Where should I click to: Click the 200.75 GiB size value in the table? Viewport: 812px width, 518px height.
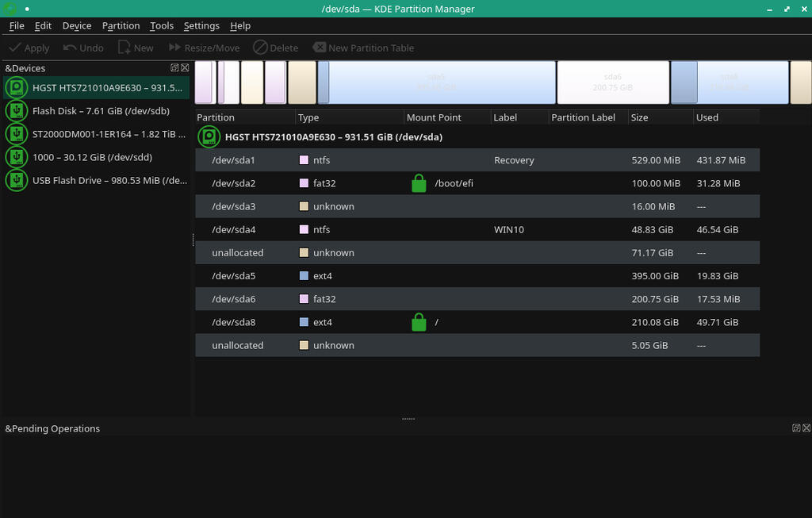[x=655, y=299]
